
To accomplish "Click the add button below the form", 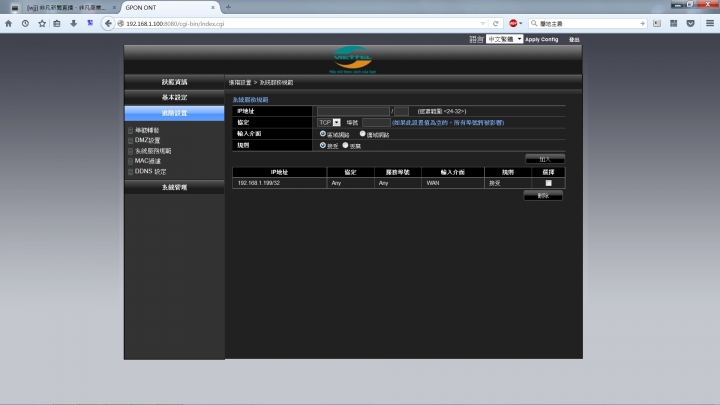I will coord(545,159).
